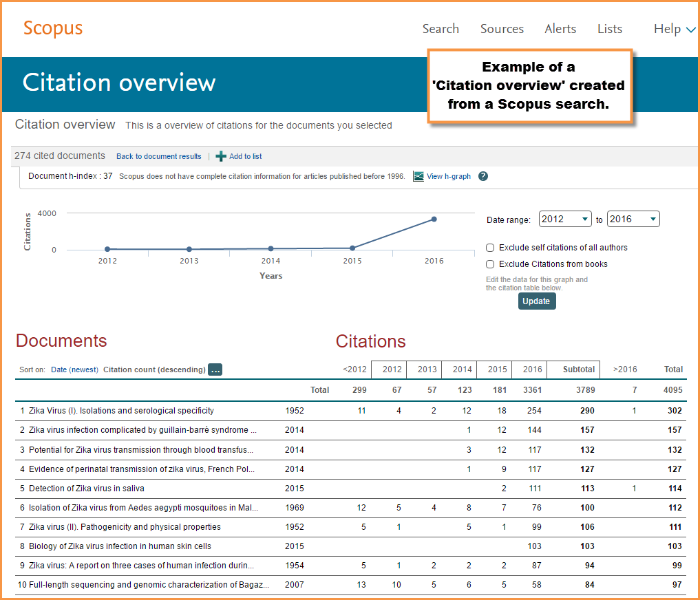
Task: Open the h-graph chart icon
Action: 418,176
